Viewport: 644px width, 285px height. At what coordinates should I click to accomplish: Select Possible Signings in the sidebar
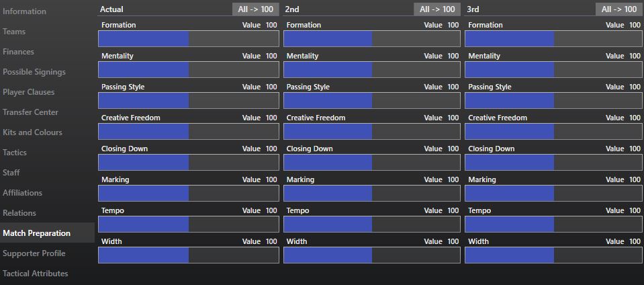(x=34, y=72)
